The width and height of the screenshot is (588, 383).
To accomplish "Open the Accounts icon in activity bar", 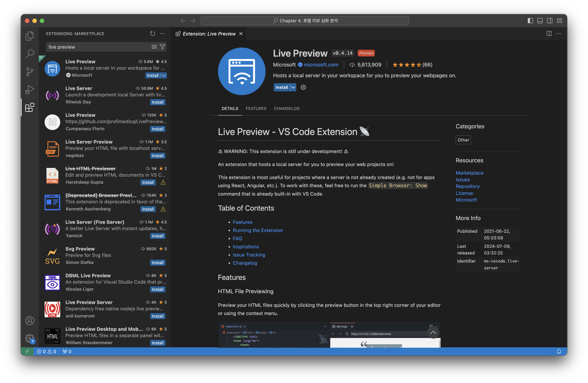I will click(x=30, y=321).
